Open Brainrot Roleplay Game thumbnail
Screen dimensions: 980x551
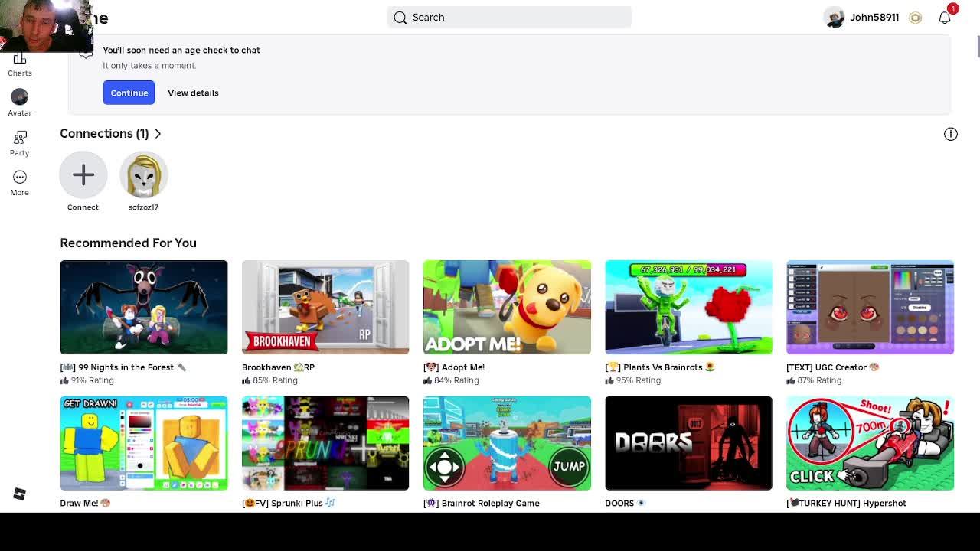[x=507, y=443]
